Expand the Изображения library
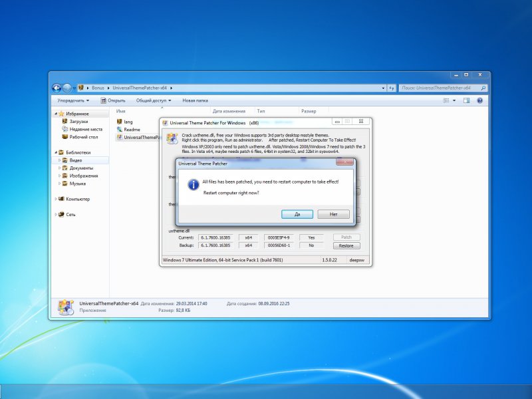532x399 pixels. click(x=60, y=176)
